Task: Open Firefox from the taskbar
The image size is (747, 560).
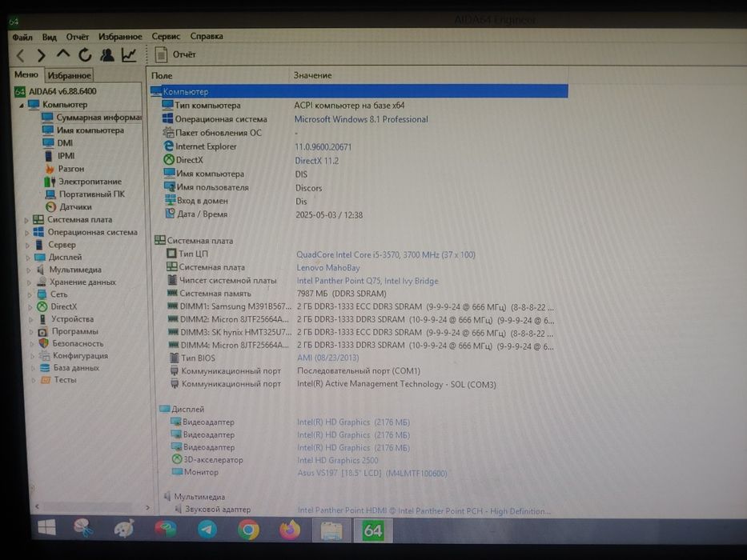Action: coord(290,530)
